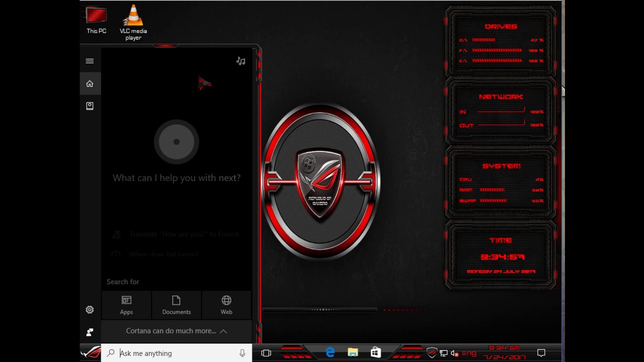Open the Cortana Notebook

coord(90,106)
